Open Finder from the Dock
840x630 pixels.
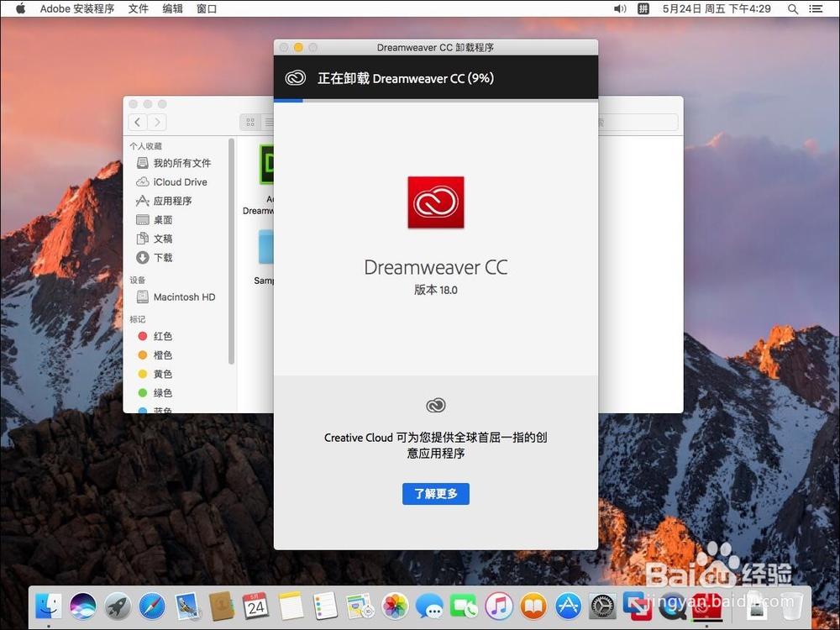pos(49,606)
